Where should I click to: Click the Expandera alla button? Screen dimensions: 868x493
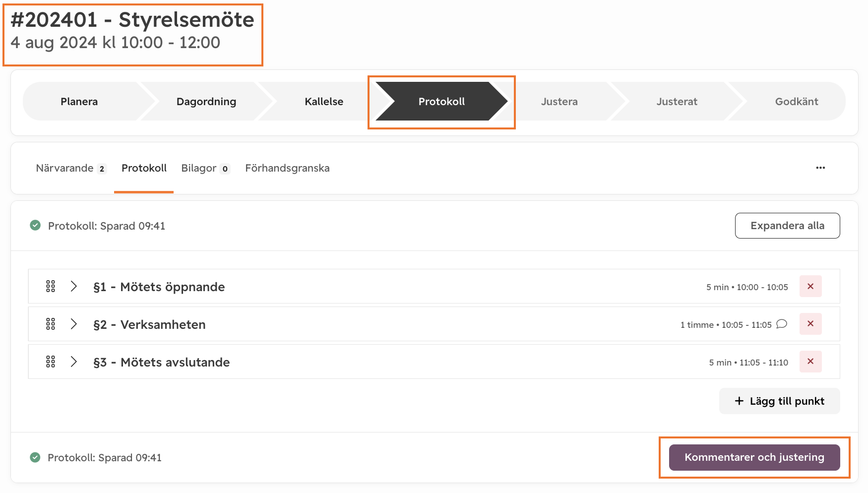point(787,226)
